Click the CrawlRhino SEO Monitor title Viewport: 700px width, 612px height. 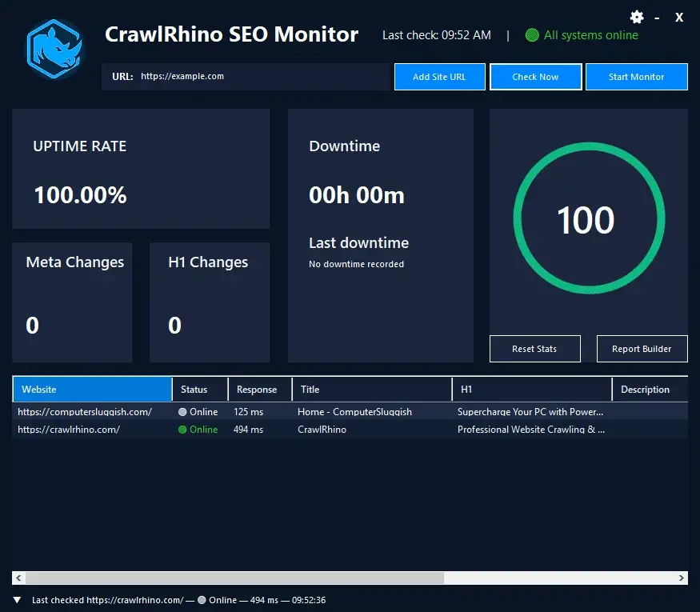232,34
